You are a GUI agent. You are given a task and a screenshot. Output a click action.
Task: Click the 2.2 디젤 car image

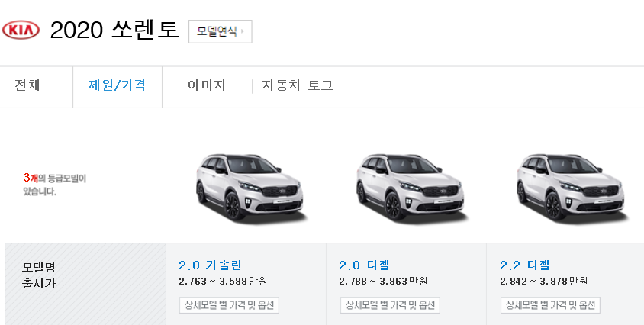coord(571,187)
